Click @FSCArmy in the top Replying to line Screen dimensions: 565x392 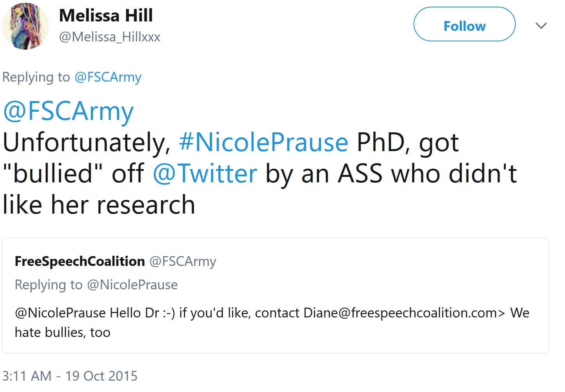coord(108,77)
